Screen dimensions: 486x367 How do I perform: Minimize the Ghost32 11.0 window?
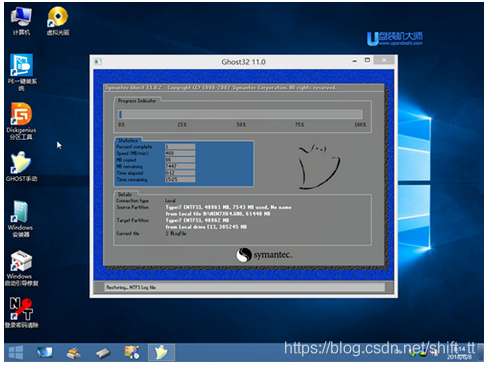pos(354,61)
